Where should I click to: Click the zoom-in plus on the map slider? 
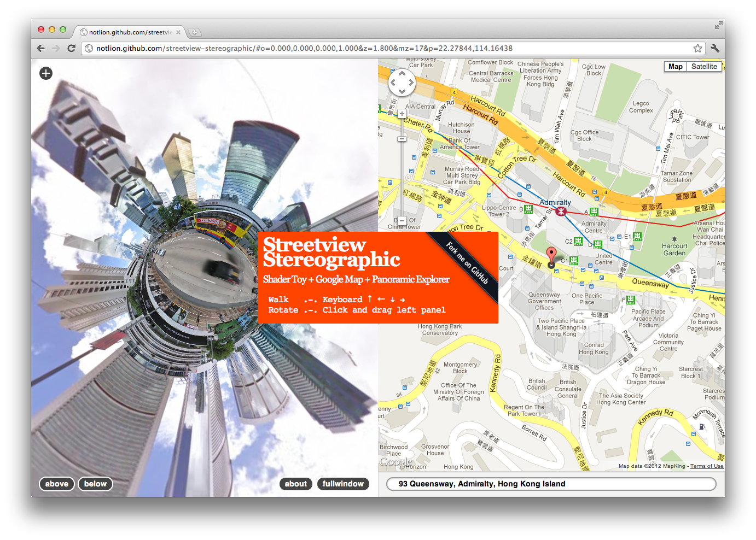coord(402,113)
